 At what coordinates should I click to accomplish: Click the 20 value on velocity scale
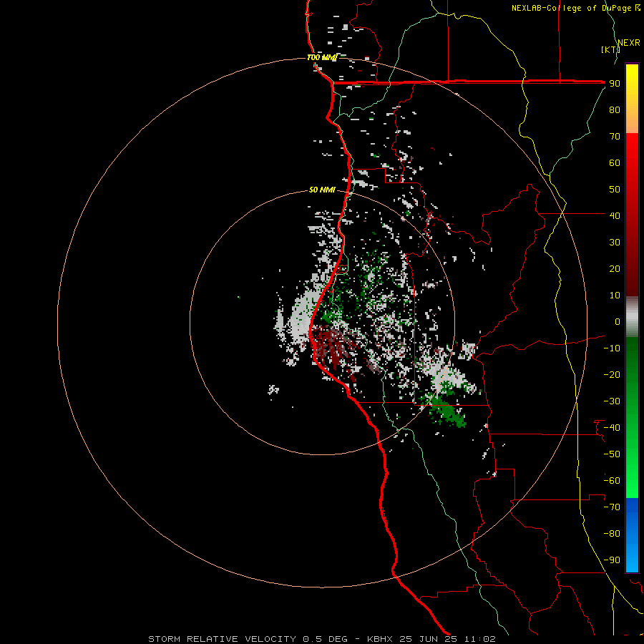tap(615, 269)
